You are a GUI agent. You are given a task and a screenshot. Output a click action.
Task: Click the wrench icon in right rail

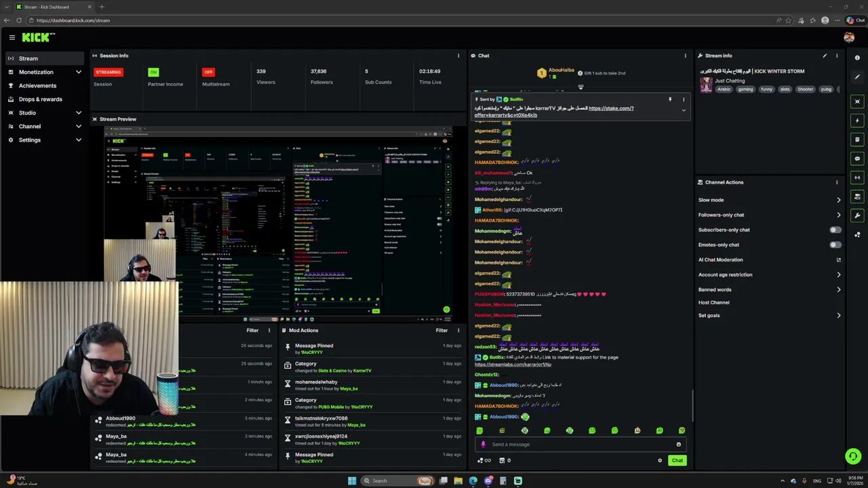point(857,216)
